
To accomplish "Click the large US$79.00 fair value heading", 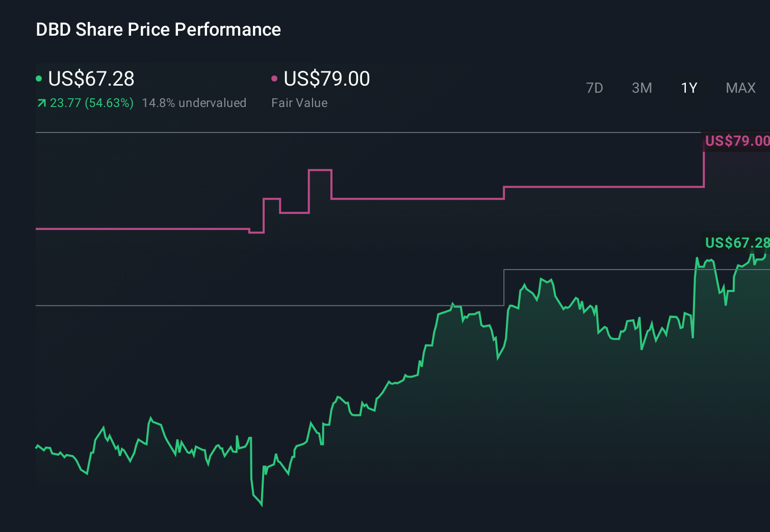I will coord(326,79).
